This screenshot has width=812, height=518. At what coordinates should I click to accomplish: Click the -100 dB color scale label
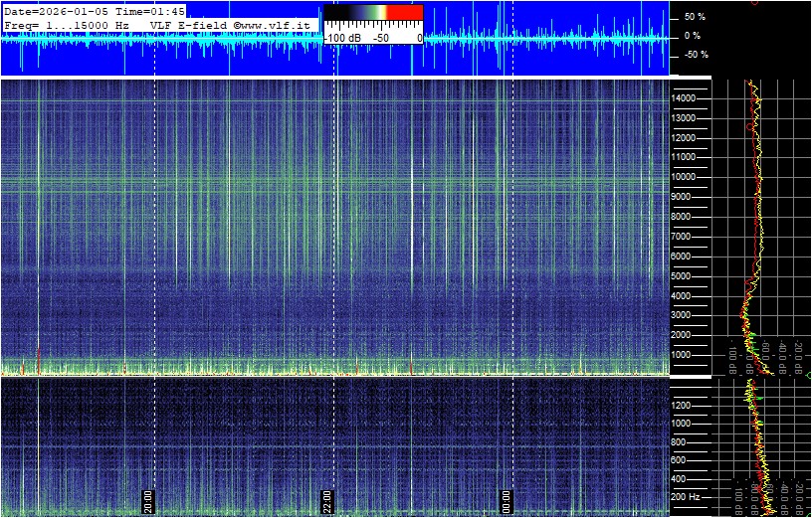coord(342,37)
